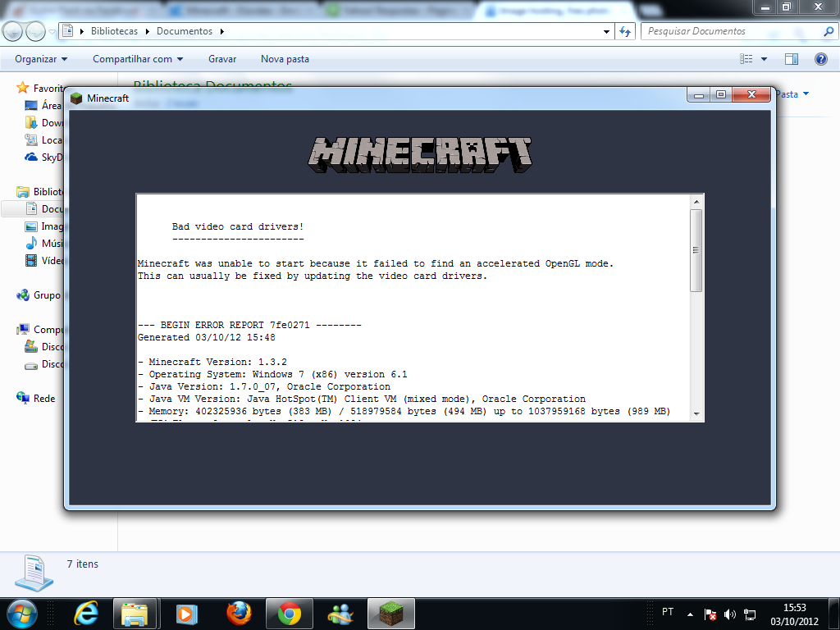Viewport: 840px width, 630px height.
Task: Click Windows Live Messenger taskbar icon
Action: coord(340,613)
